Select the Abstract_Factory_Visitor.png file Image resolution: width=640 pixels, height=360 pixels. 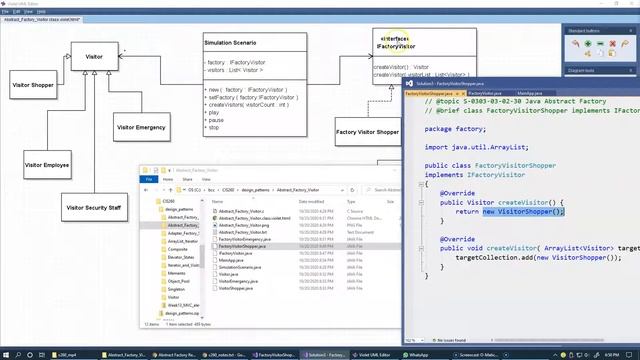[244, 225]
